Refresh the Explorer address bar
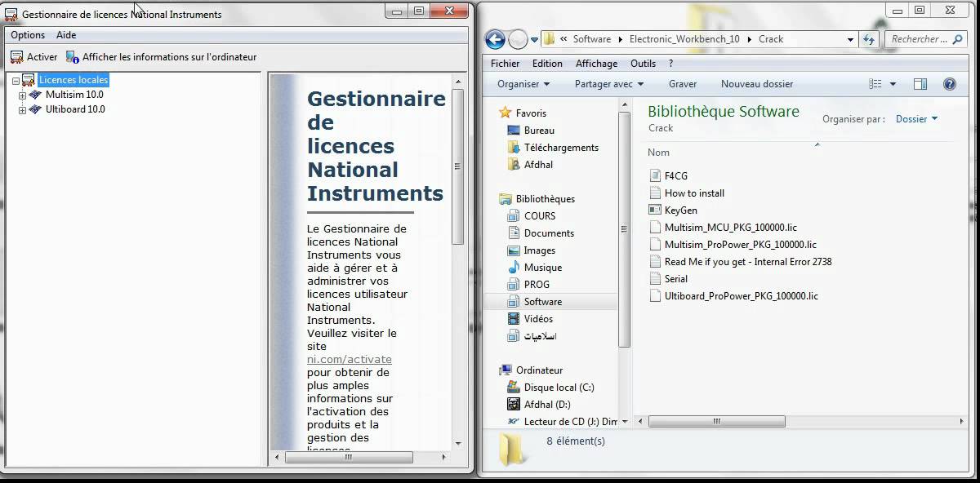The image size is (980, 483). 869,39
